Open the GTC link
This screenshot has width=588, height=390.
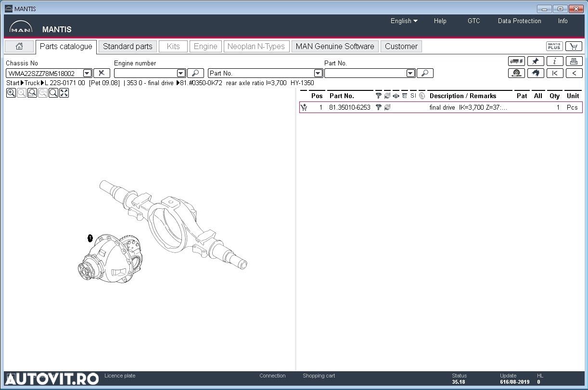(x=474, y=21)
